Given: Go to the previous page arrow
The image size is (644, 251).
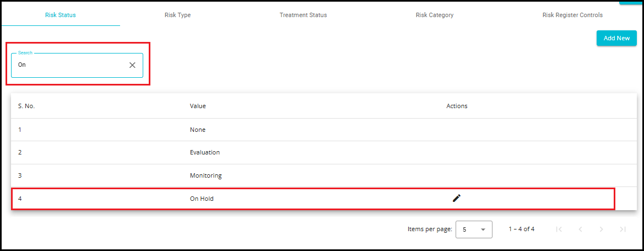Looking at the screenshot, I should click(x=580, y=229).
